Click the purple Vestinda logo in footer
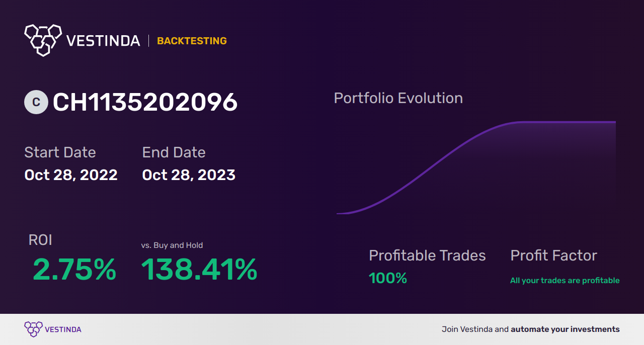 click(x=53, y=329)
